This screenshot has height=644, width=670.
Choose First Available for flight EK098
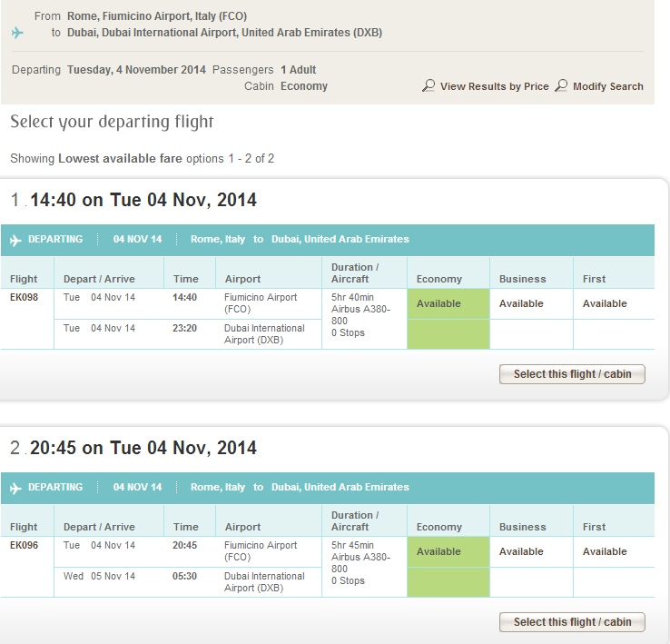point(605,304)
